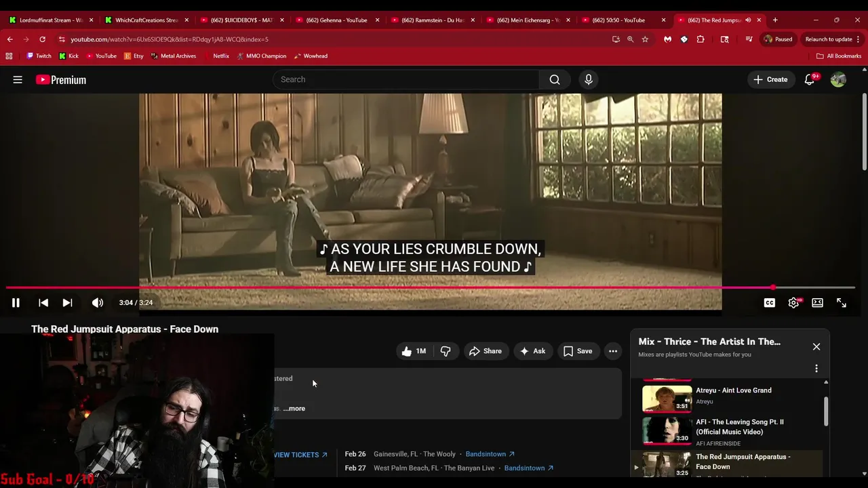
Task: Open View Tickets link
Action: click(300, 455)
